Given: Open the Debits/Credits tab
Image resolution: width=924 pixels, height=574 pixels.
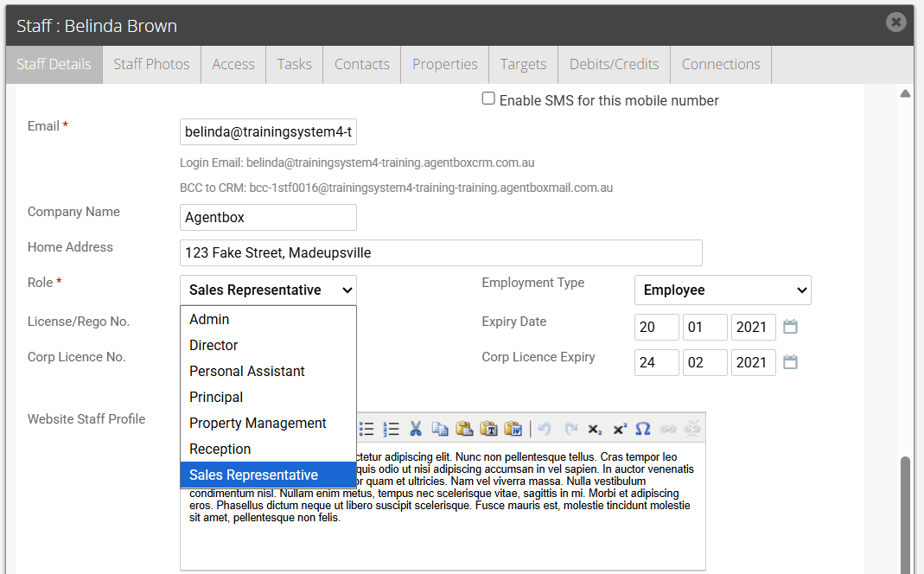Looking at the screenshot, I should coord(614,64).
